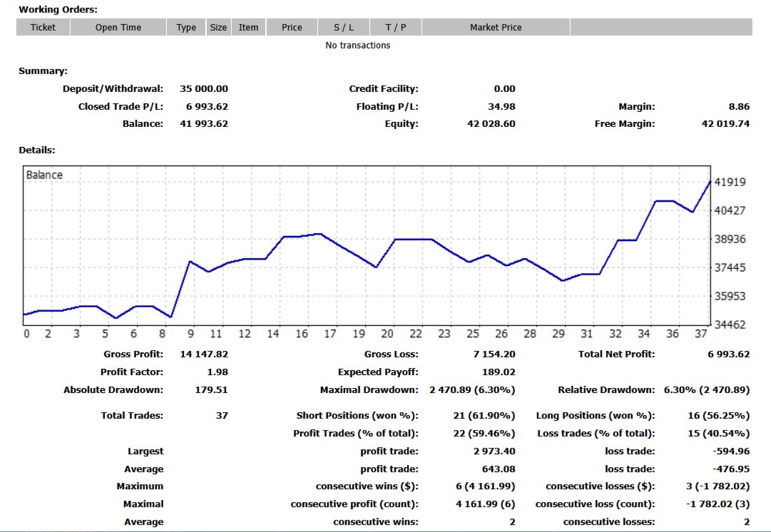Click the Open Time column header
This screenshot has width=771, height=532.
[118, 27]
